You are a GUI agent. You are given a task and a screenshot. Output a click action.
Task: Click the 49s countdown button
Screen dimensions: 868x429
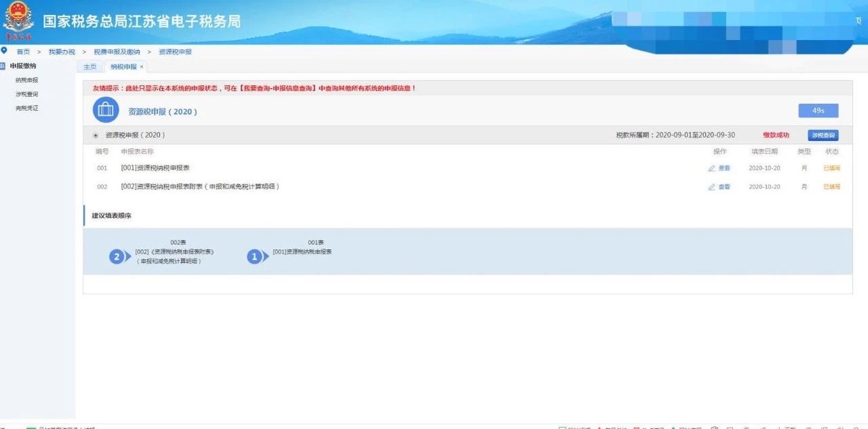point(818,110)
